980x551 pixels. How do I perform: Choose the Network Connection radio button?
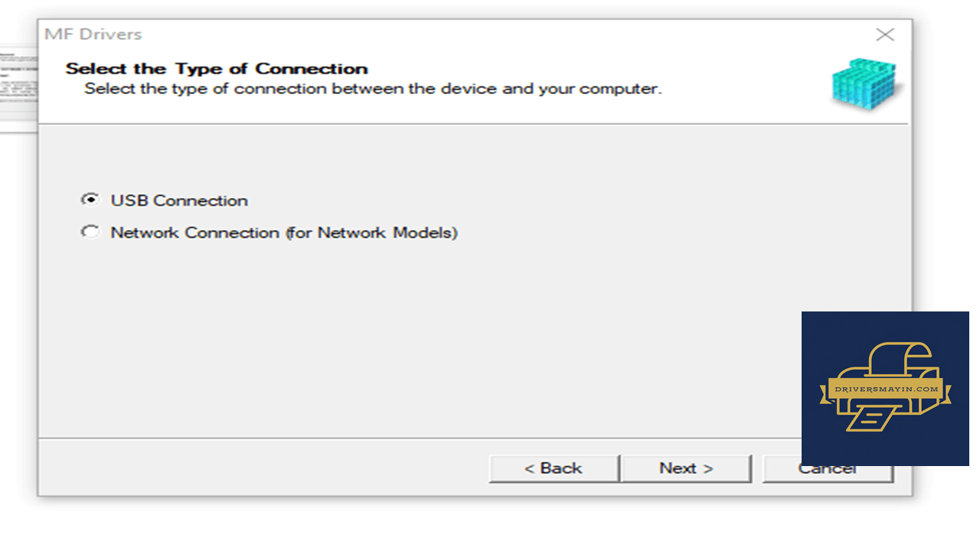[x=90, y=231]
